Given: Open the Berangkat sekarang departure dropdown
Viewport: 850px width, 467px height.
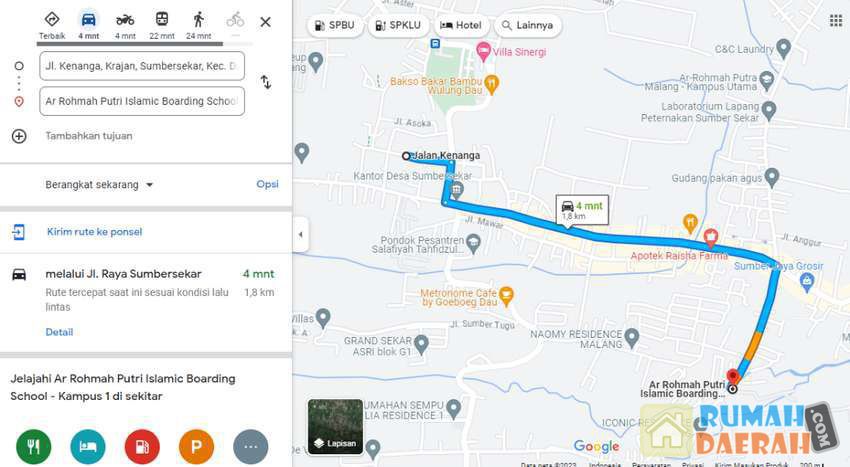Looking at the screenshot, I should [99, 185].
